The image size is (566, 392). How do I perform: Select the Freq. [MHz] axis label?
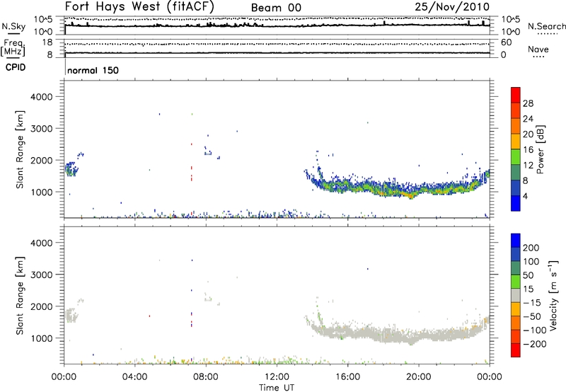coord(13,48)
